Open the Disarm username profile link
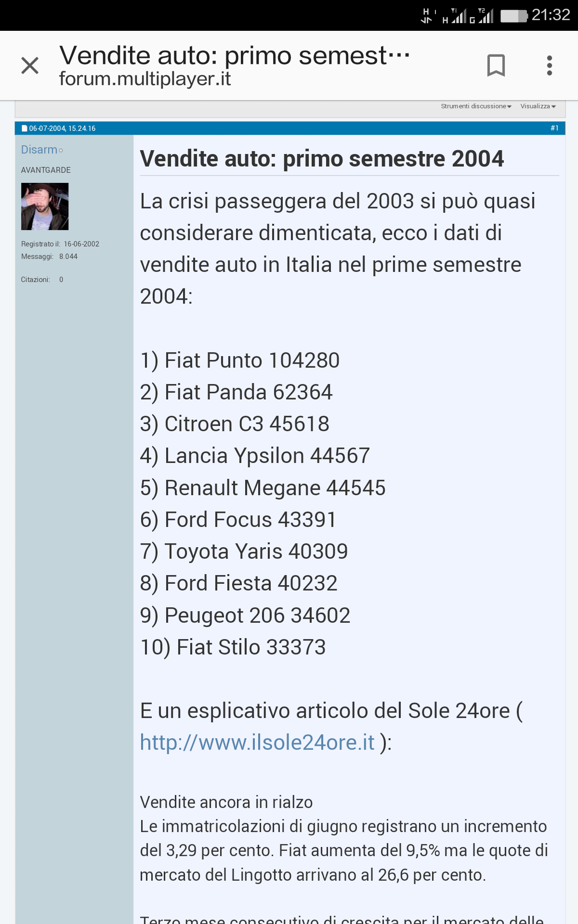 point(39,150)
